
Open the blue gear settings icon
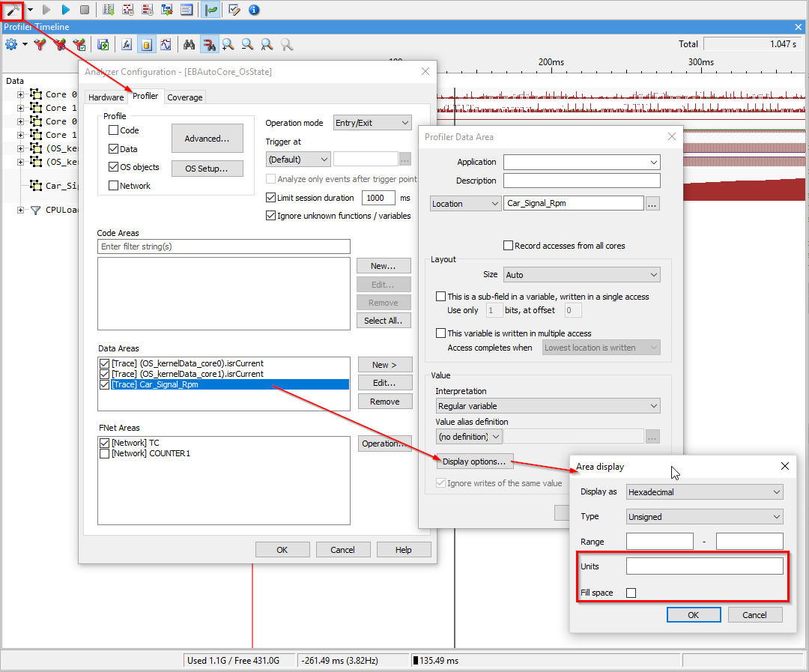tap(11, 45)
